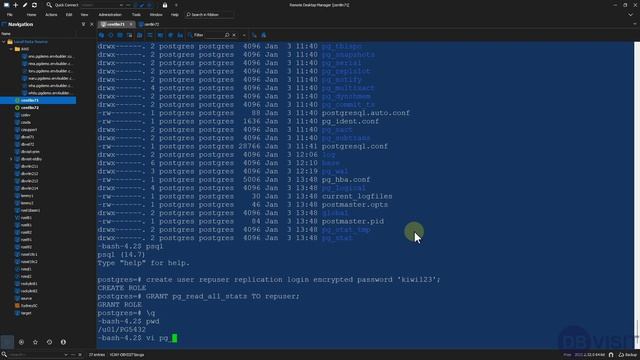This screenshot has height=360, width=640.
Task: Open the status bar search dropdown arrow
Action: [x=66, y=355]
